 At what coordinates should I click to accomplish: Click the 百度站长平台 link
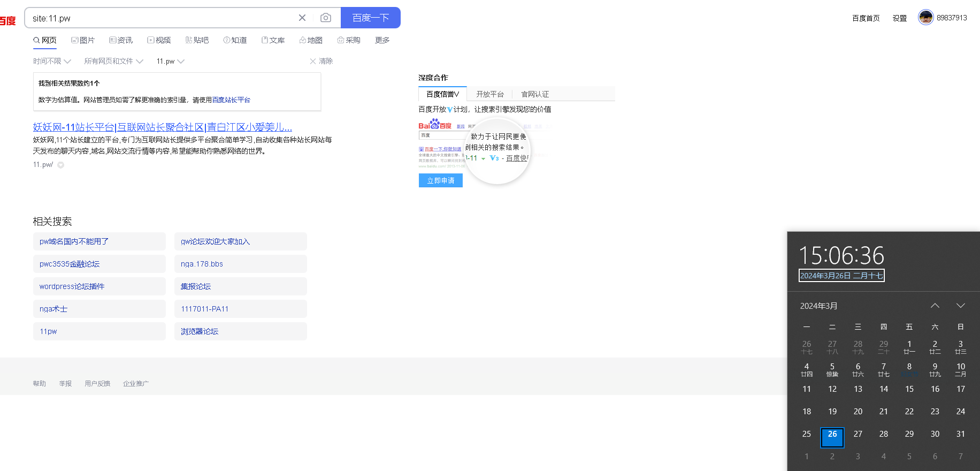[231, 100]
